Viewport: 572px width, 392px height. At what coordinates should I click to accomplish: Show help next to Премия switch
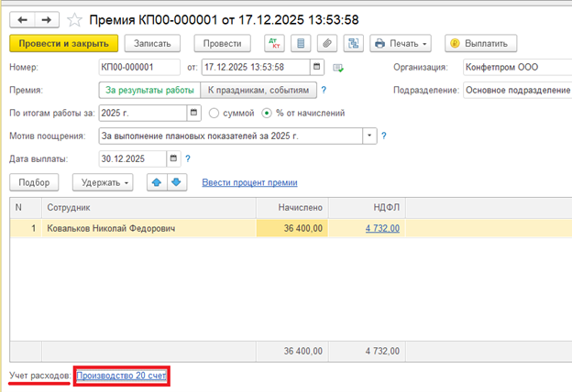[324, 90]
